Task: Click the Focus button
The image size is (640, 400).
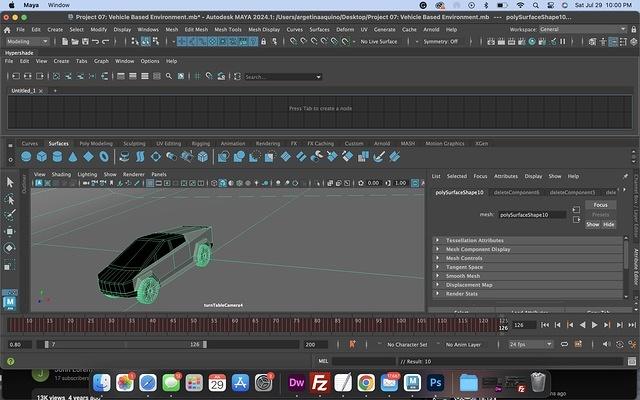Action: (x=600, y=204)
